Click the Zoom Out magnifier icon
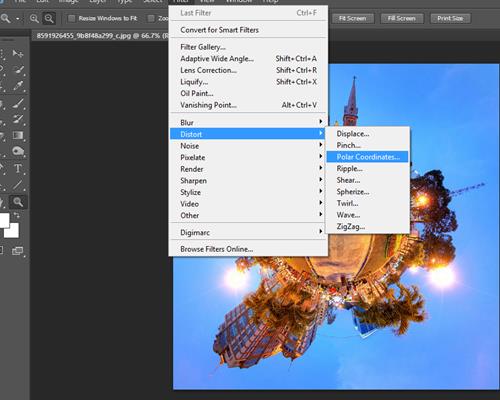 [49, 18]
